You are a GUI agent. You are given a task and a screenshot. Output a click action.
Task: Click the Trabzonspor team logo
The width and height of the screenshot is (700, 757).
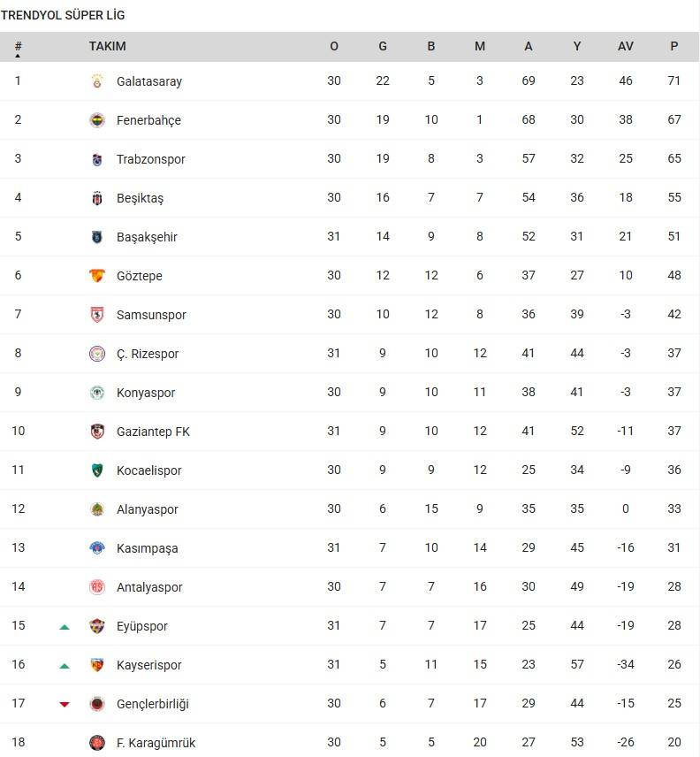click(x=97, y=159)
